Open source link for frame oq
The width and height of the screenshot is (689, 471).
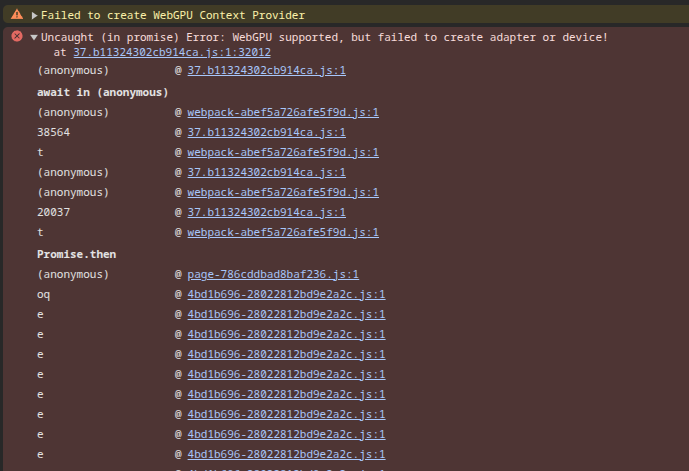(x=286, y=294)
